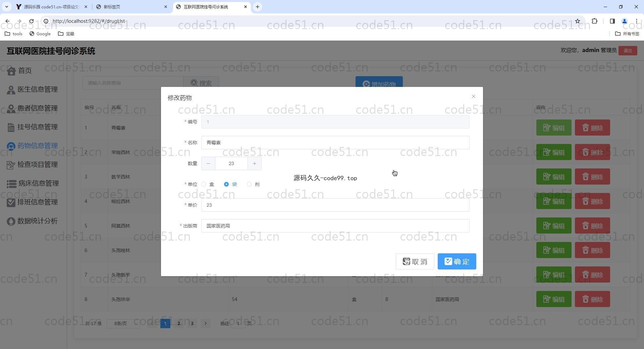Click 编辑 for row 8 头孢呋辛
644x349 pixels.
pos(553,299)
